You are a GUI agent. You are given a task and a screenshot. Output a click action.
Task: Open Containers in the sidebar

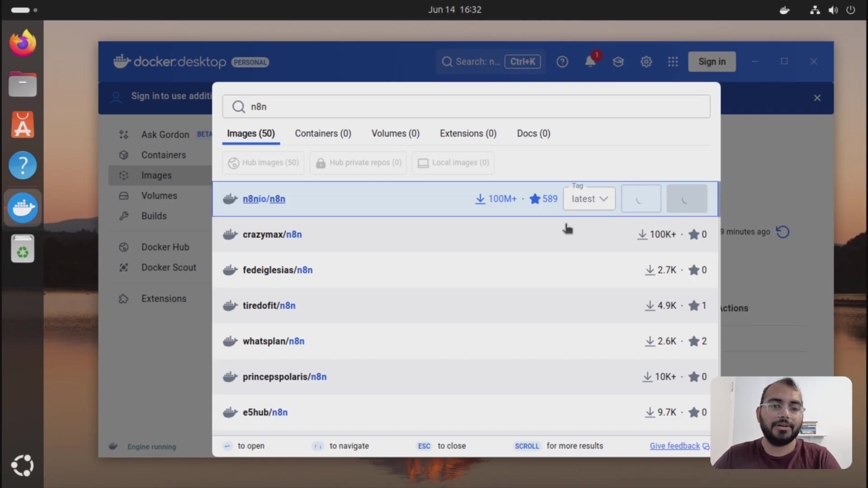point(163,155)
